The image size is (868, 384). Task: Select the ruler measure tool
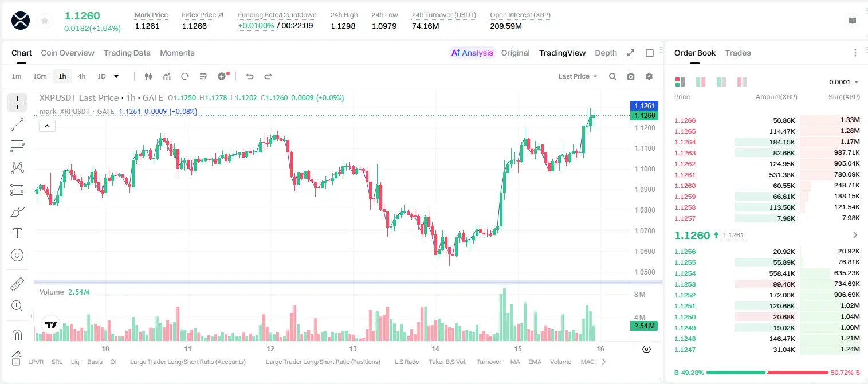pyautogui.click(x=17, y=284)
